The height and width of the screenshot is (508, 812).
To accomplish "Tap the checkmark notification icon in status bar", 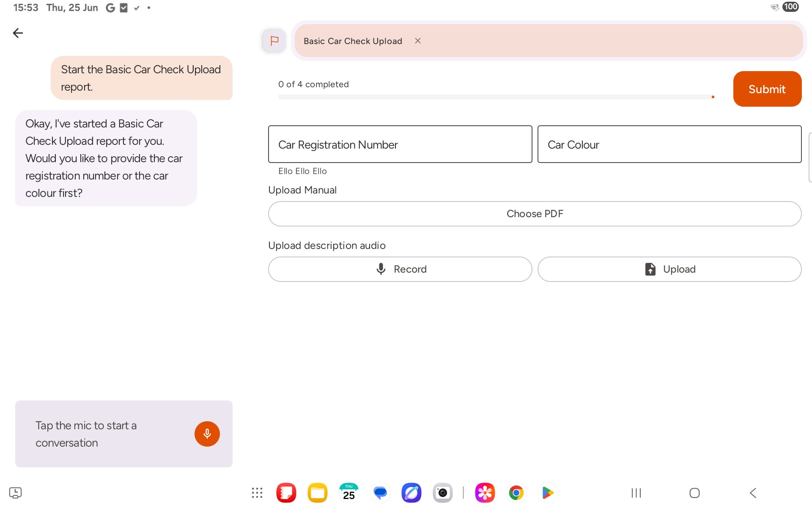I will point(137,8).
